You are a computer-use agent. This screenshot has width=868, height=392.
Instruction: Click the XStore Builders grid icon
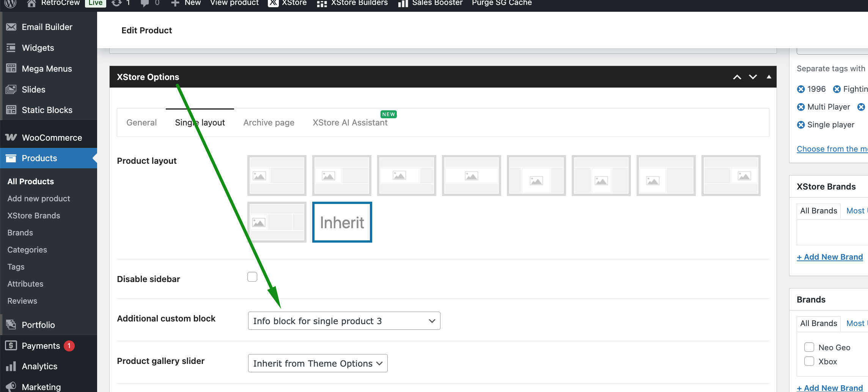(322, 3)
